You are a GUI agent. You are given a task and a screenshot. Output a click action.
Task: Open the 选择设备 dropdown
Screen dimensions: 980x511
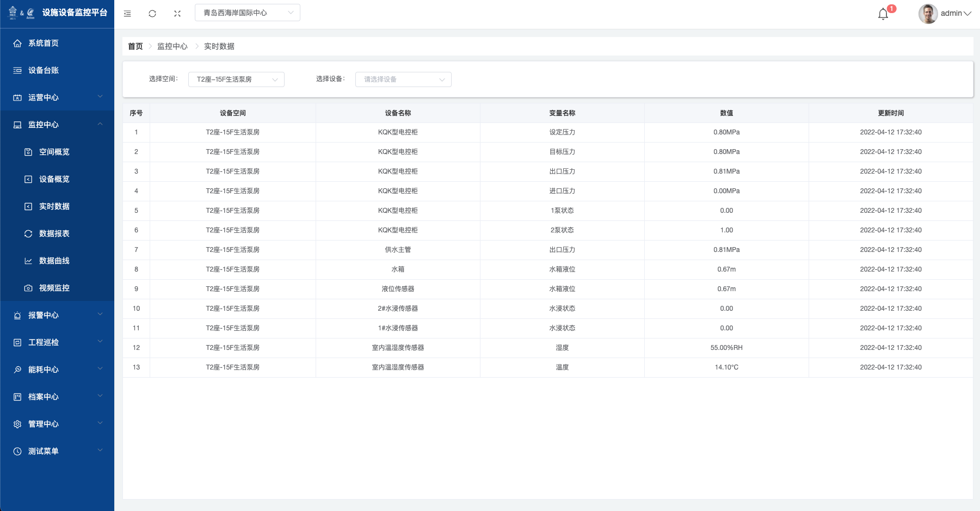tap(403, 79)
